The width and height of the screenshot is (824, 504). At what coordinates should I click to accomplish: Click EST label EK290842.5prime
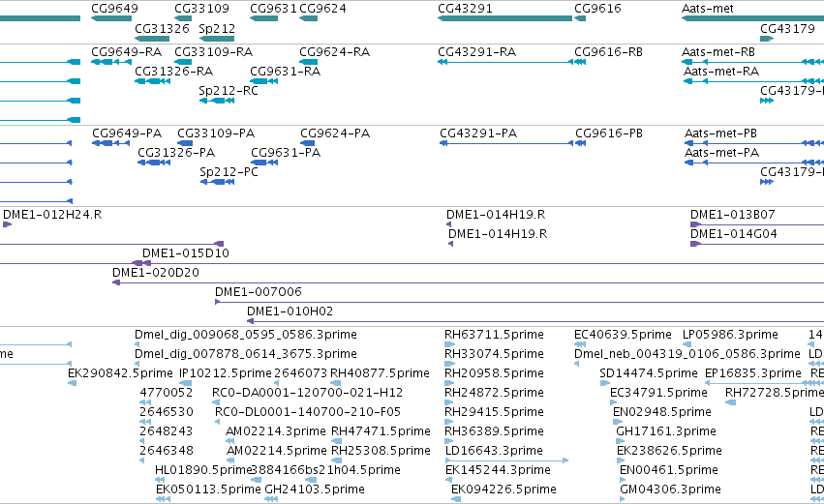pyautogui.click(x=120, y=373)
